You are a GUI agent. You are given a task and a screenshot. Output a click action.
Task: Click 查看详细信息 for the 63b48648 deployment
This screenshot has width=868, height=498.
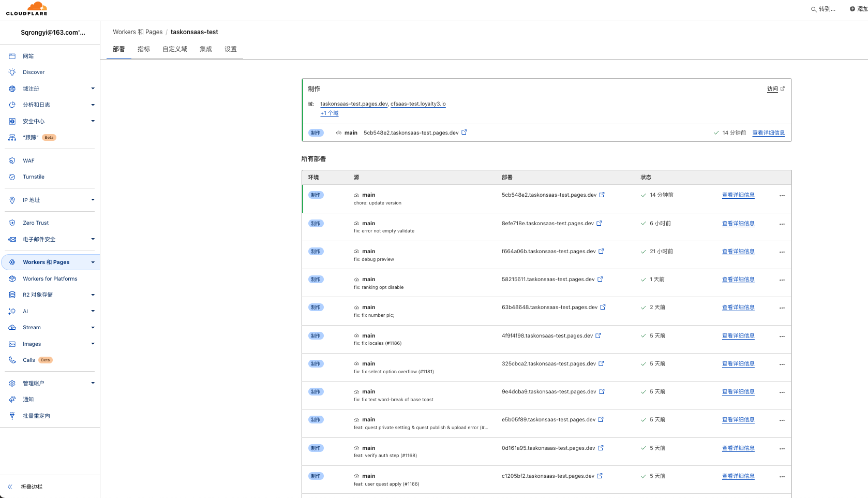click(x=738, y=307)
